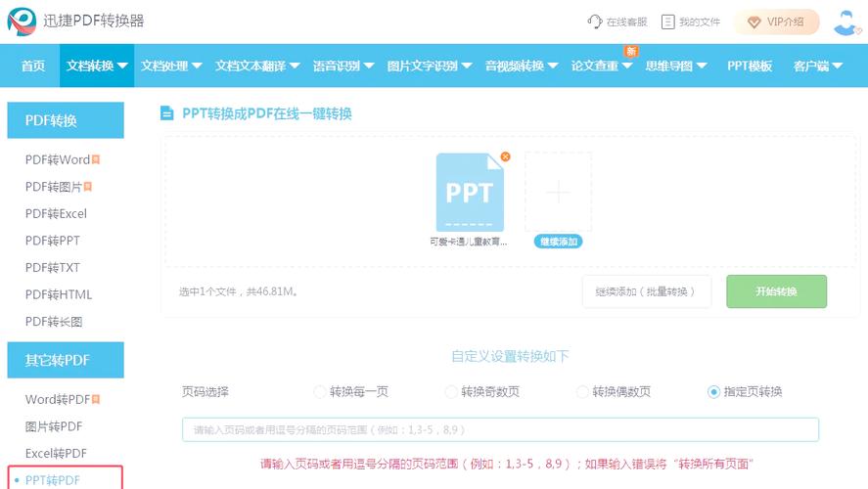The height and width of the screenshot is (489, 868).
Task: Click the PPT转换成PDF在线一键转换 heading
Action: coord(267,114)
